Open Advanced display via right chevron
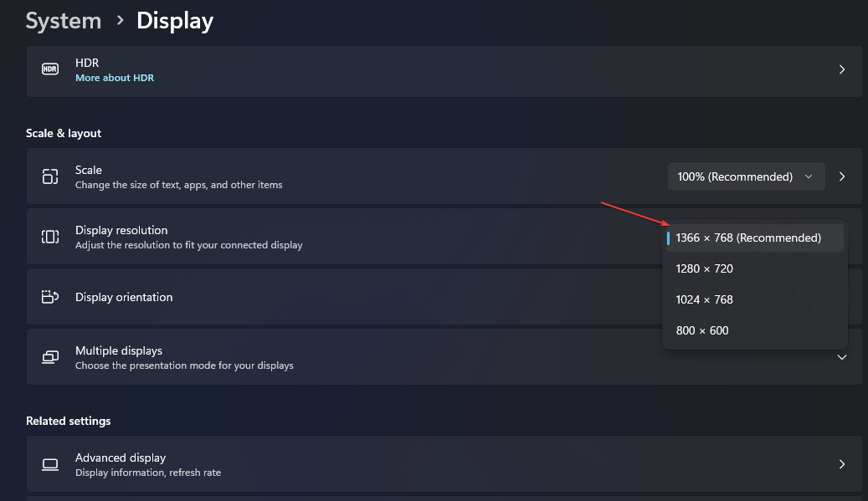 pos(842,464)
